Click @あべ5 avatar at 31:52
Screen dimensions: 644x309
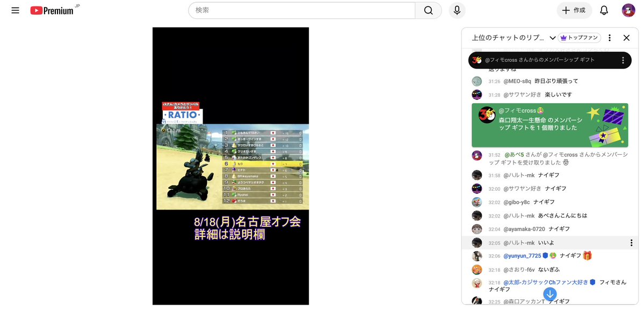pyautogui.click(x=476, y=155)
